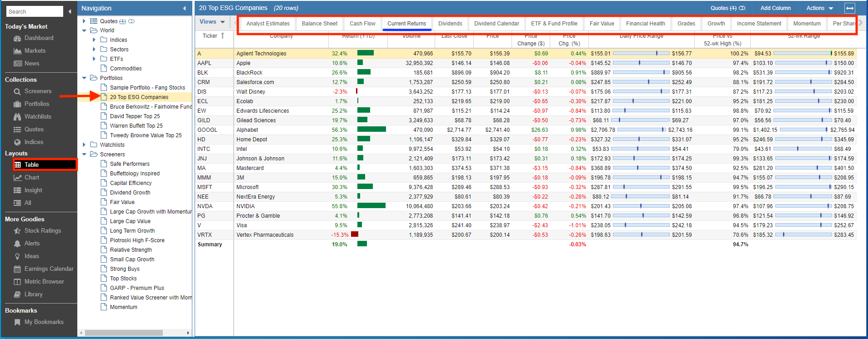Select the Insight layout icon
The image size is (868, 339).
tap(17, 190)
